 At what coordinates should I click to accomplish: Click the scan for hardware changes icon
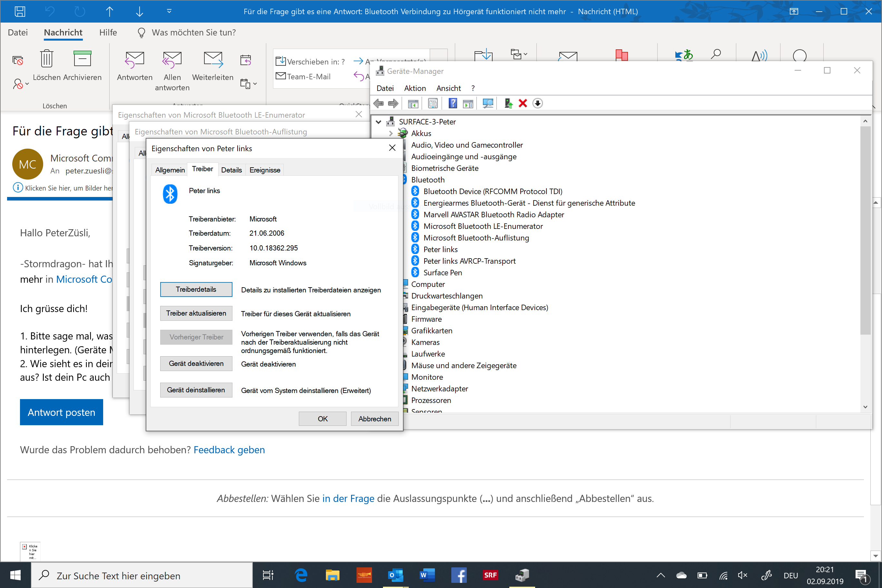(x=487, y=103)
